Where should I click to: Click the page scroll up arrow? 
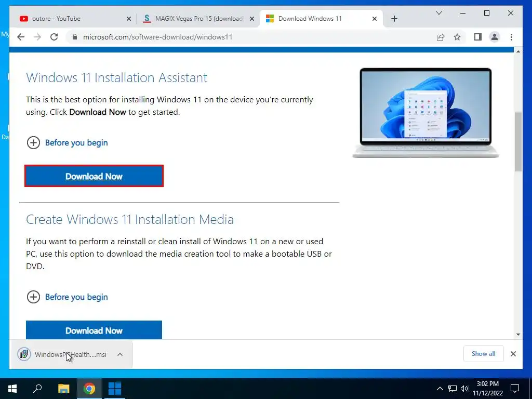point(518,51)
